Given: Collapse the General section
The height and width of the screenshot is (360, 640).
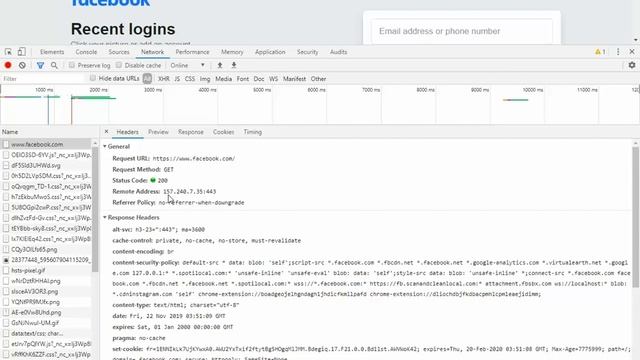Looking at the screenshot, I should click(105, 146).
